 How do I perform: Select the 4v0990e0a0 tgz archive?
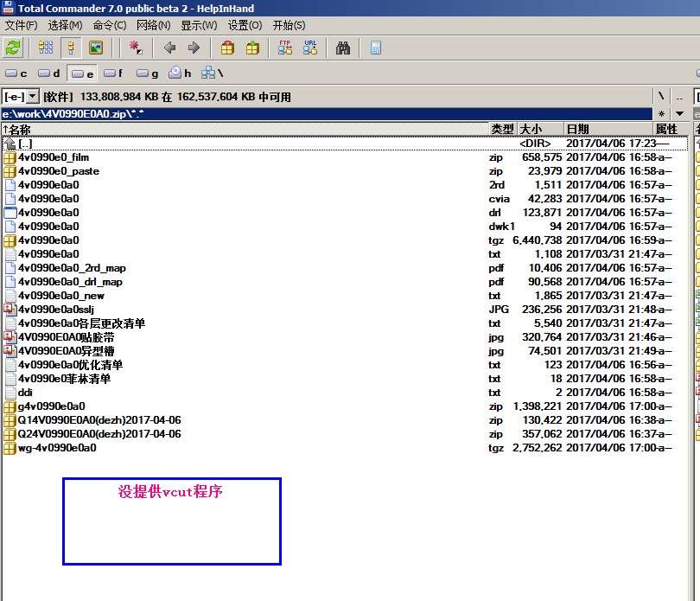click(x=345, y=240)
